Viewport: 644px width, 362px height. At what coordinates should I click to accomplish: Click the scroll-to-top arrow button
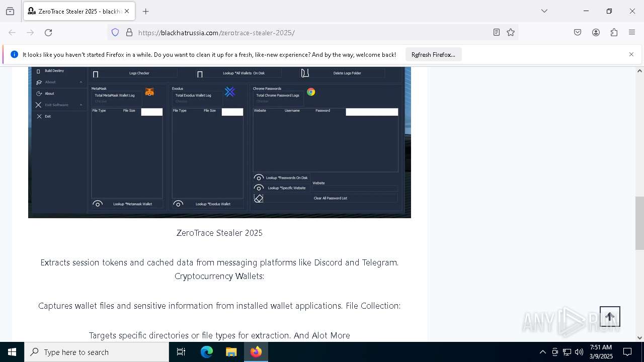pos(610,317)
